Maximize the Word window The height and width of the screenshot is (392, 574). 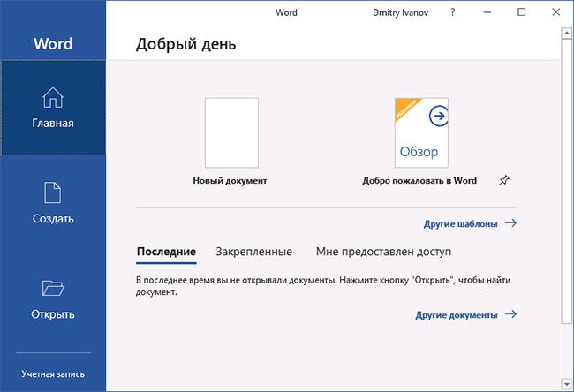coord(522,12)
